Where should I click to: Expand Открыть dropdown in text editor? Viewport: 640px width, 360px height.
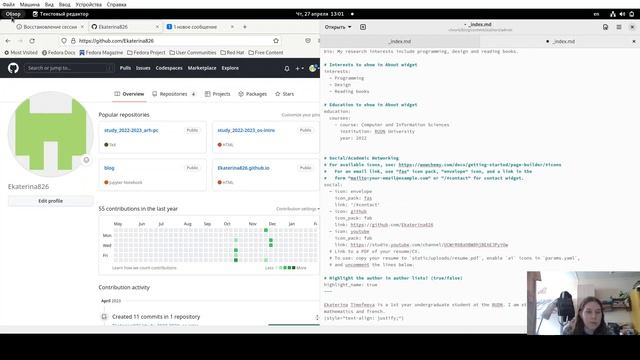click(x=338, y=27)
